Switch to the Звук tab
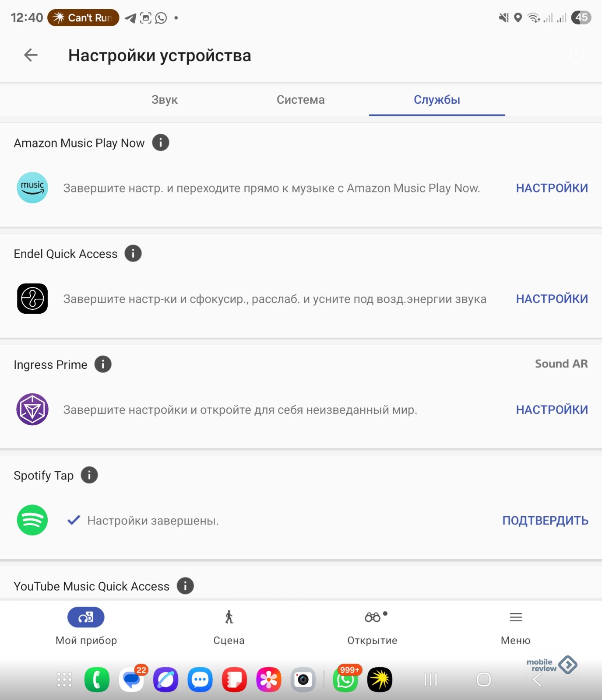This screenshot has width=602, height=700. (x=165, y=100)
